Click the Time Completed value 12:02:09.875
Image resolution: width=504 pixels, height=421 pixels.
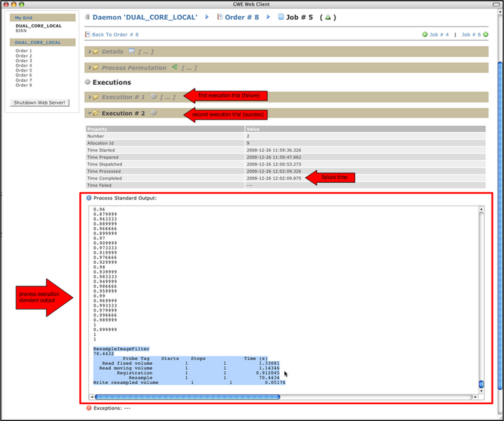(x=274, y=178)
